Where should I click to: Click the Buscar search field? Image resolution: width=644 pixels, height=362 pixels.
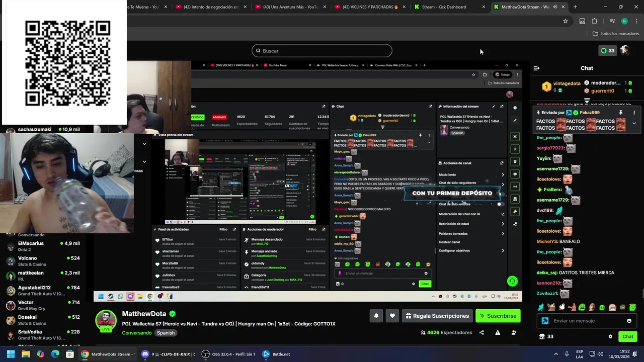pyautogui.click(x=321, y=51)
